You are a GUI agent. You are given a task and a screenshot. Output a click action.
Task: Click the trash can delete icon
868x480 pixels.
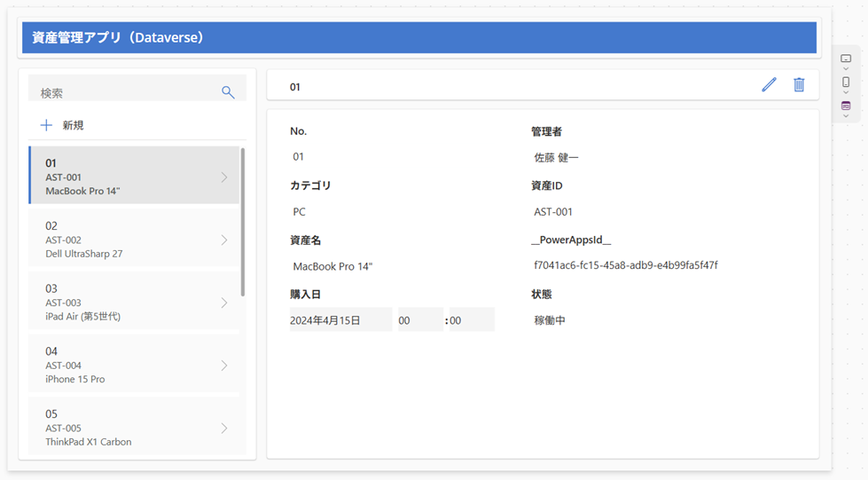[799, 84]
